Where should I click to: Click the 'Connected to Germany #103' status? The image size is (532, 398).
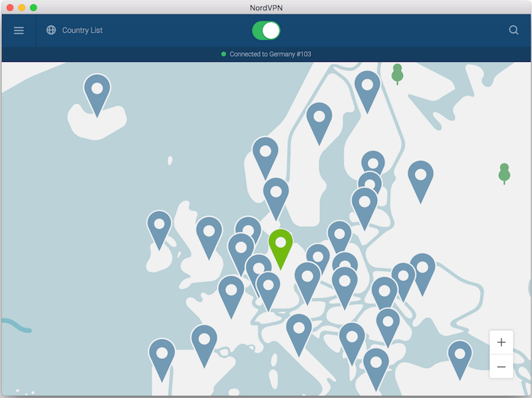click(267, 54)
